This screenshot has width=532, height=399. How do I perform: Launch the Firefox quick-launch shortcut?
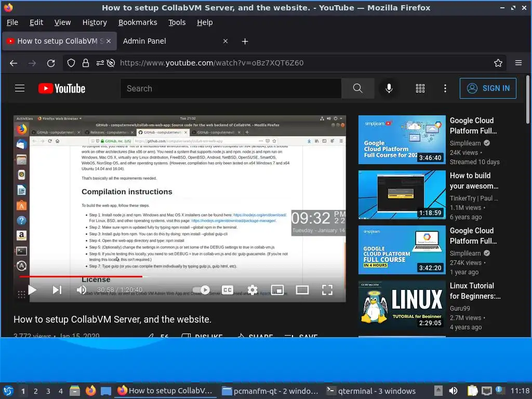90,391
